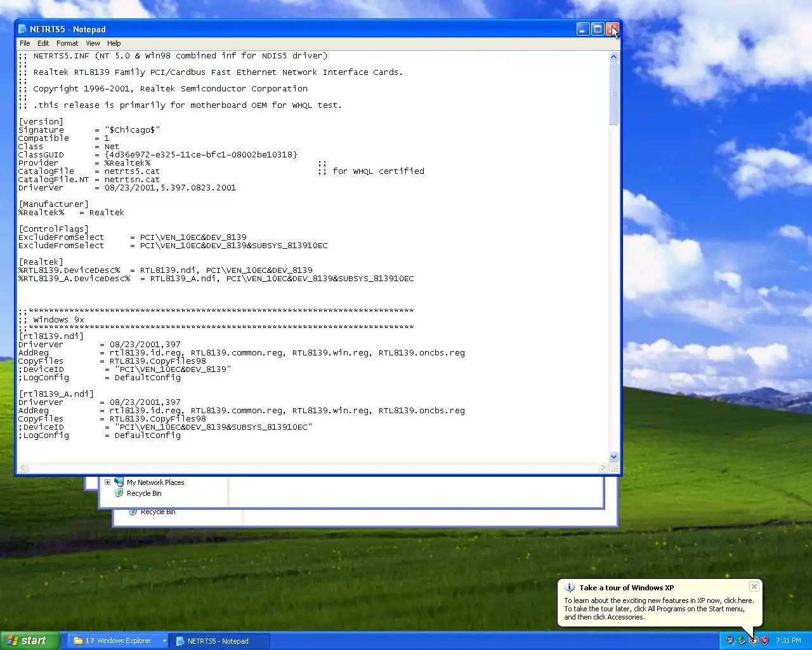
Task: Click the [Manufacturer] section header
Action: pos(54,204)
